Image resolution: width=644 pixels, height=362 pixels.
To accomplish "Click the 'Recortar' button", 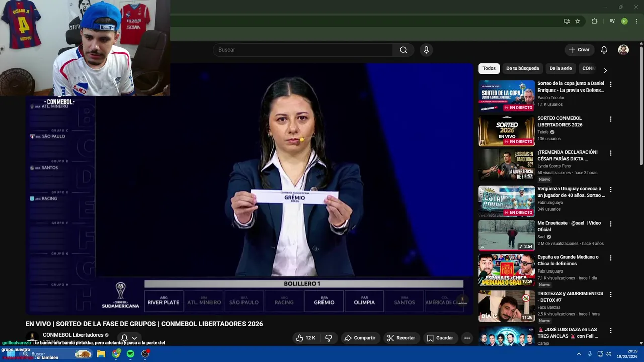I will 401,338.
